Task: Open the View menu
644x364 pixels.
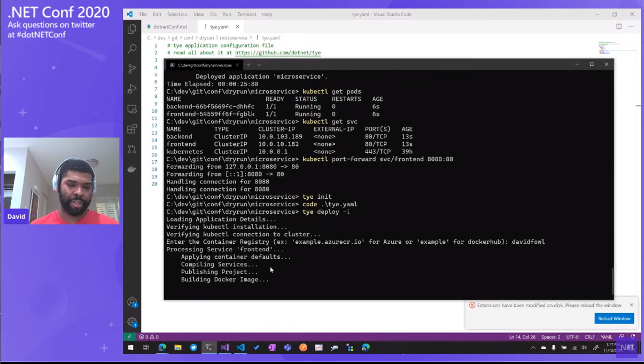Action: pos(199,14)
